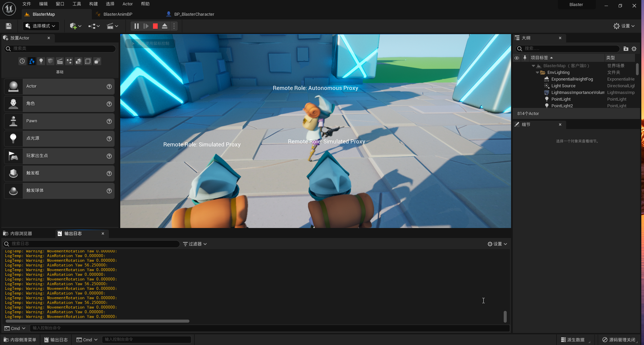Select the 玩家出生点 player start entry
This screenshot has height=345, width=644.
(x=59, y=156)
